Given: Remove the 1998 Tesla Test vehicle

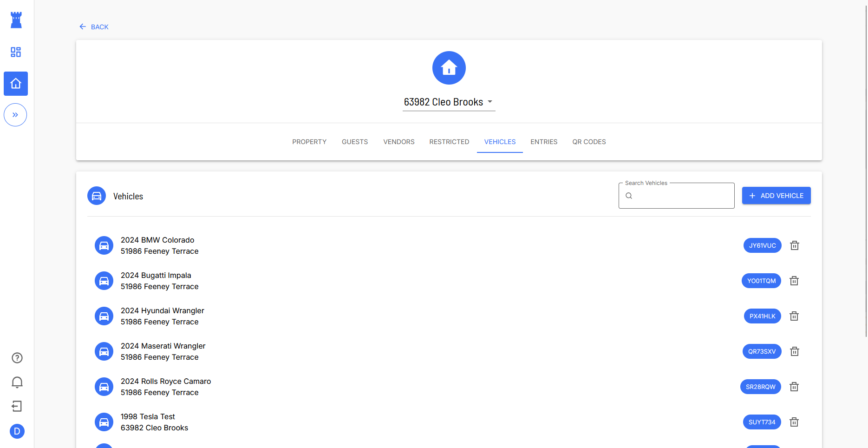Looking at the screenshot, I should click(794, 422).
